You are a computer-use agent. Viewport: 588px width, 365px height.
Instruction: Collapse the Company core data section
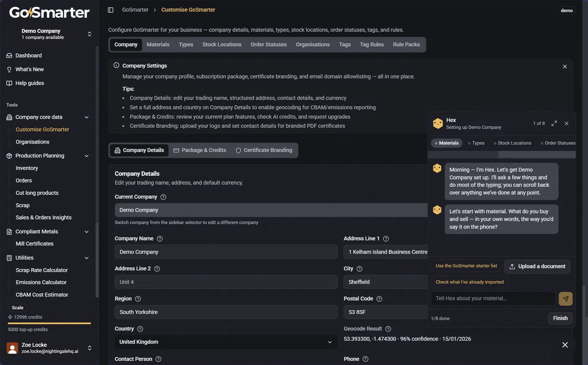(87, 117)
